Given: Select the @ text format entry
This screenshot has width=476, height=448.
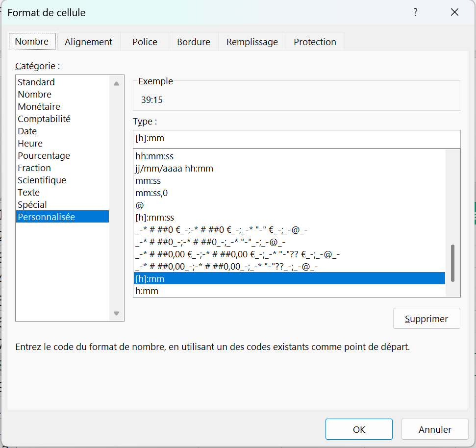Looking at the screenshot, I should [289, 205].
